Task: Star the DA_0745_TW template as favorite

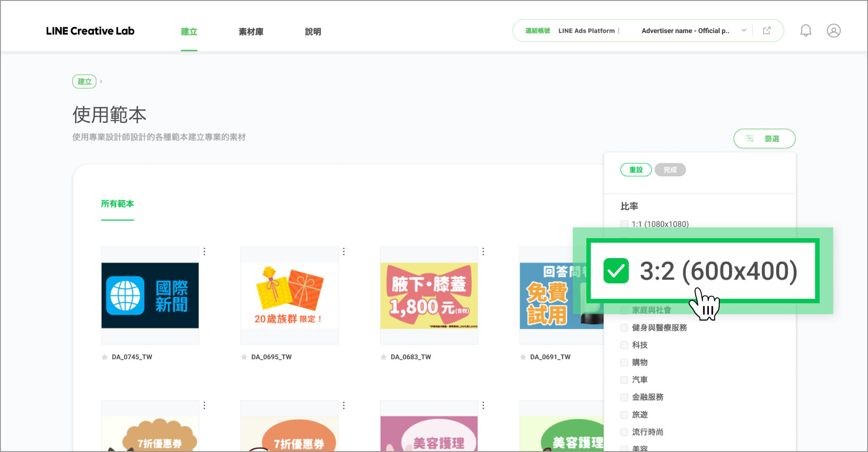Action: click(105, 357)
